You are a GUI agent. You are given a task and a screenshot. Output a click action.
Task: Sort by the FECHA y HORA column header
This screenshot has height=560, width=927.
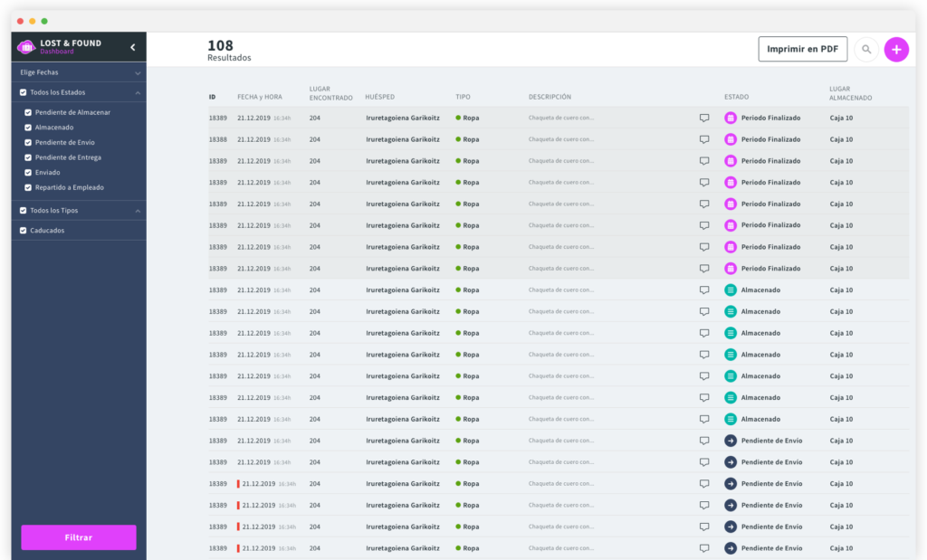(x=260, y=97)
